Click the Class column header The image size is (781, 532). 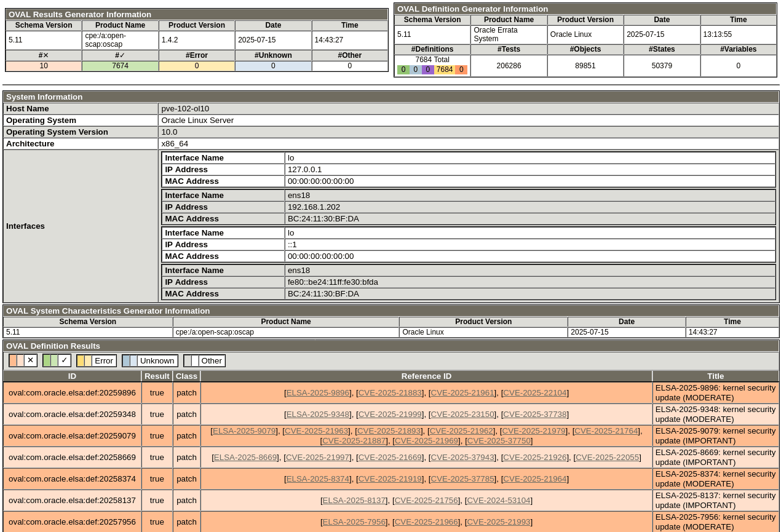coord(186,376)
